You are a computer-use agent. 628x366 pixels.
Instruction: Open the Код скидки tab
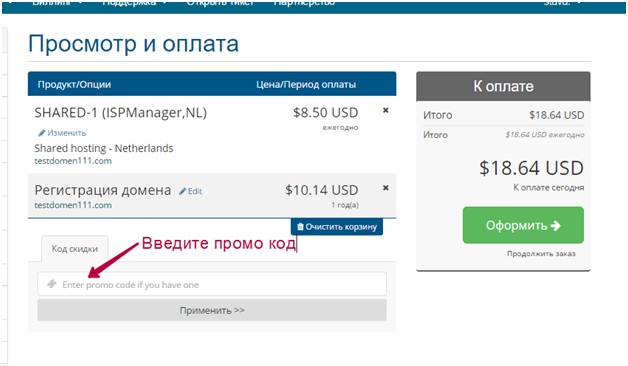coord(74,249)
